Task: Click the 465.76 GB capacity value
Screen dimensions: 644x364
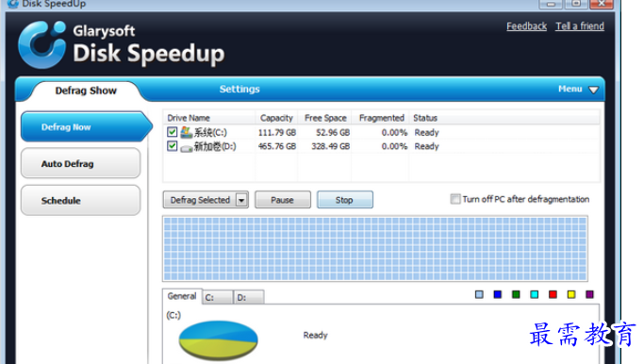Action: pyautogui.click(x=277, y=146)
